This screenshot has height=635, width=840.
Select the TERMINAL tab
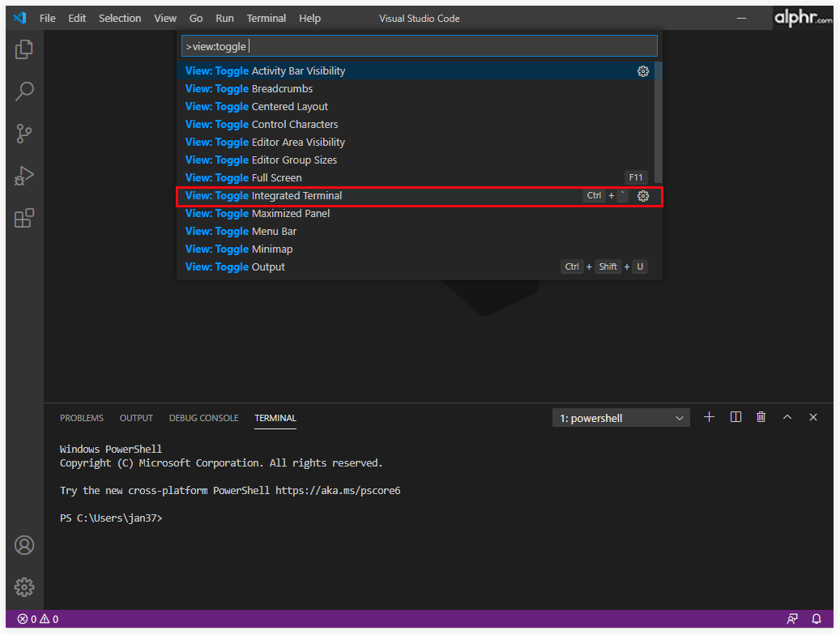pyautogui.click(x=275, y=418)
